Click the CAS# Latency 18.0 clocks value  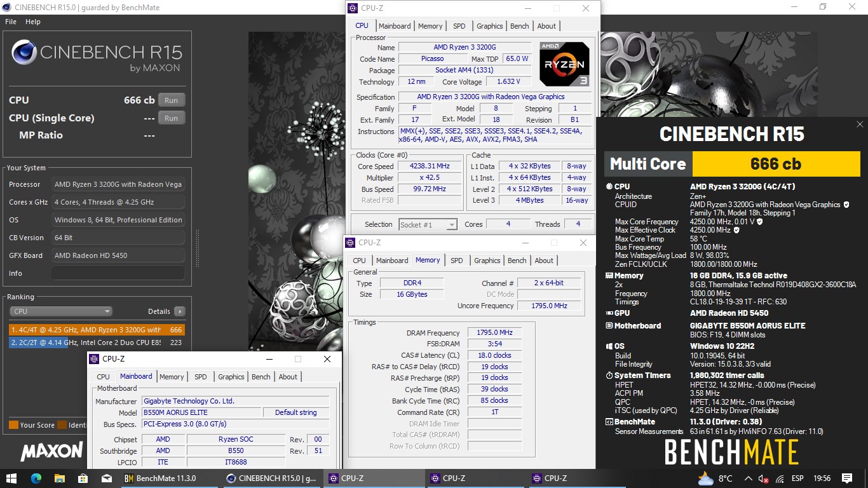tap(494, 356)
